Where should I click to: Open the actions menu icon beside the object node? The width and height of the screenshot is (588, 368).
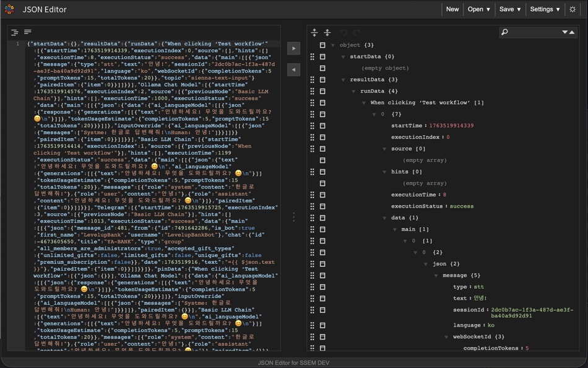point(322,45)
